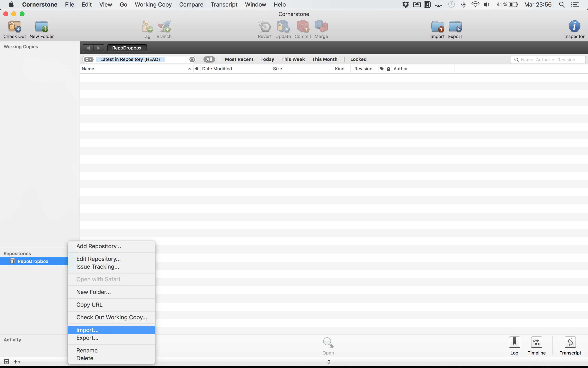Choose Copy URL in context menu
Viewport: 588px width, 368px height.
point(111,305)
